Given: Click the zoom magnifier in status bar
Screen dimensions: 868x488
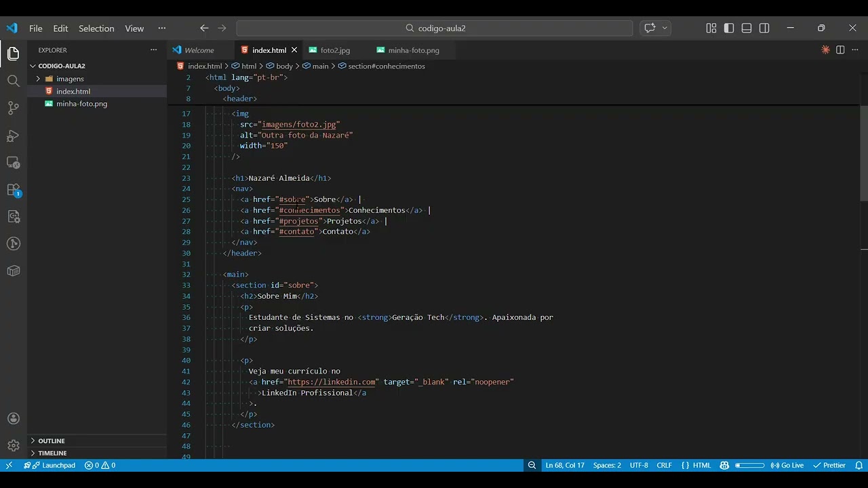Looking at the screenshot, I should [532, 465].
